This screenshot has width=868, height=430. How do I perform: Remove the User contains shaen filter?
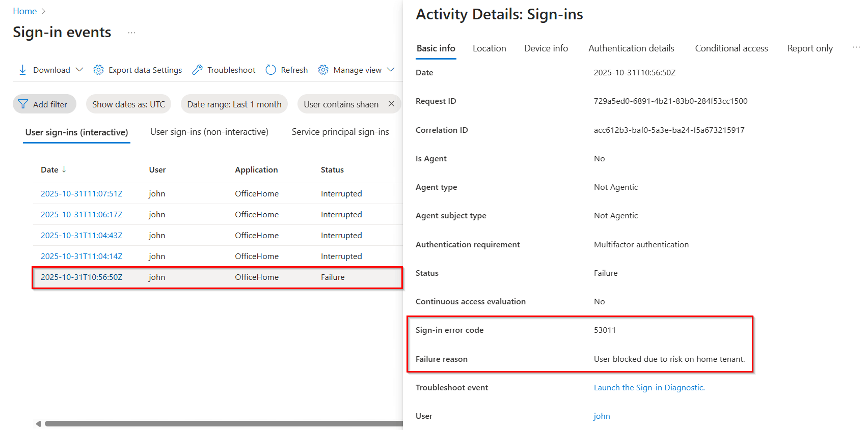tap(391, 104)
